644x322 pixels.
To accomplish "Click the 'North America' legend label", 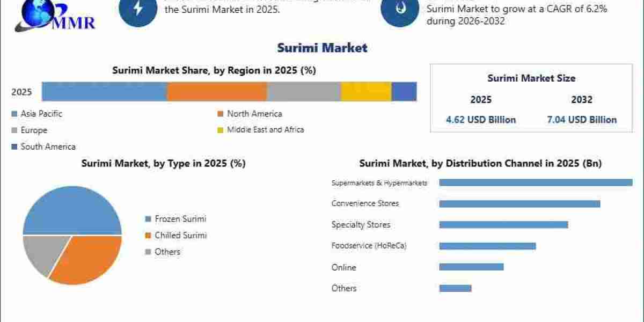I will [x=254, y=114].
